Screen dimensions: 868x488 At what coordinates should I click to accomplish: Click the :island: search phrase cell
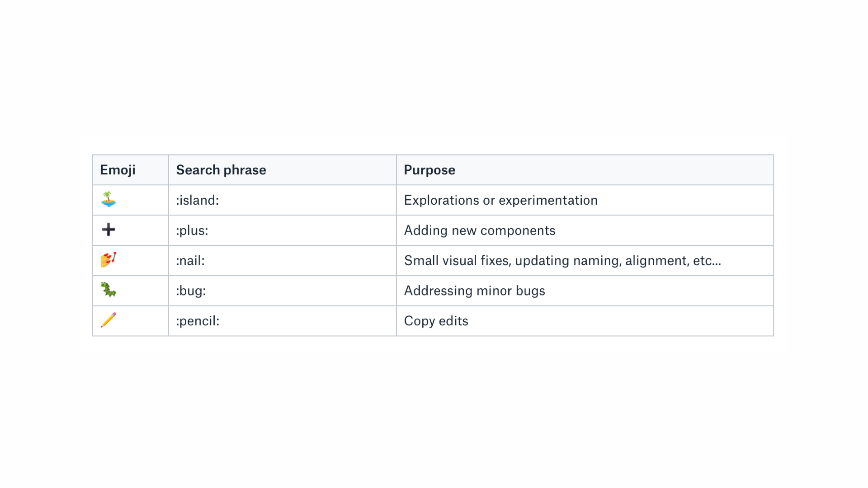click(x=283, y=200)
